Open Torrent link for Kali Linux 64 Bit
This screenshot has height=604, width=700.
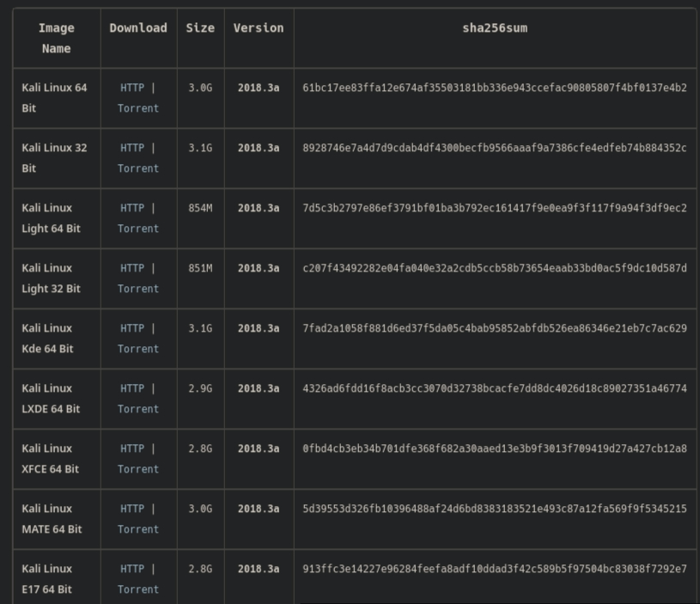(x=138, y=108)
